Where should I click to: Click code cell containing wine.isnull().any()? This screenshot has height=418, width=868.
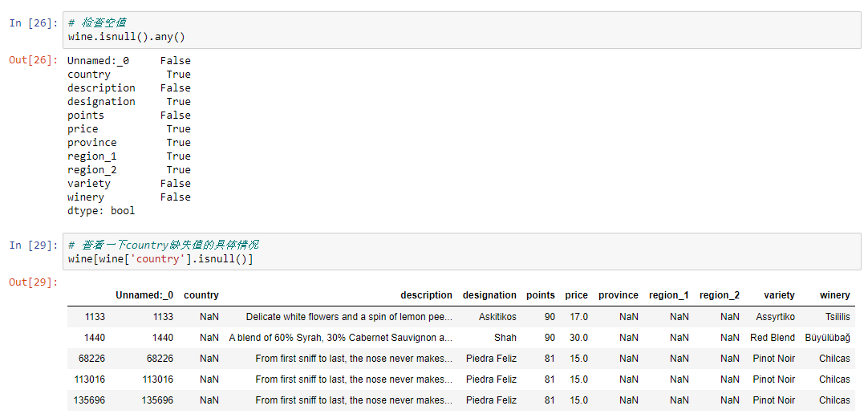tap(462, 30)
